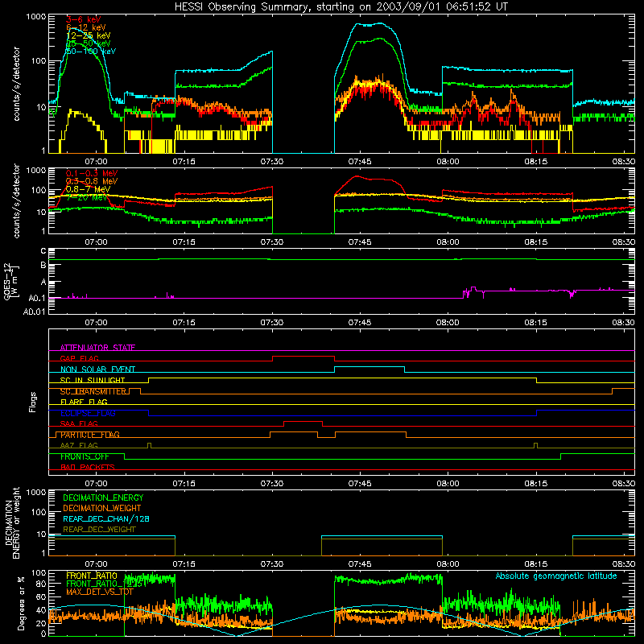
Task: Click the 'Flags' vertical axis title
Action: coord(33,402)
